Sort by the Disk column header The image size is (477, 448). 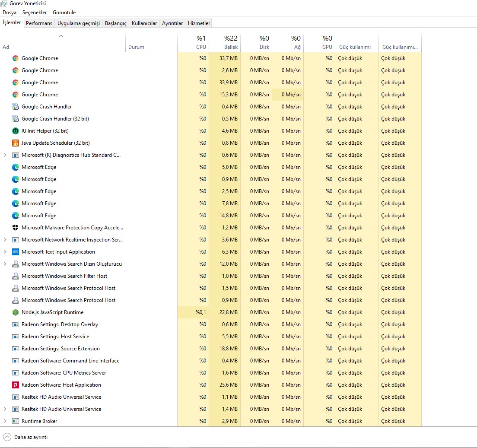[x=257, y=43]
